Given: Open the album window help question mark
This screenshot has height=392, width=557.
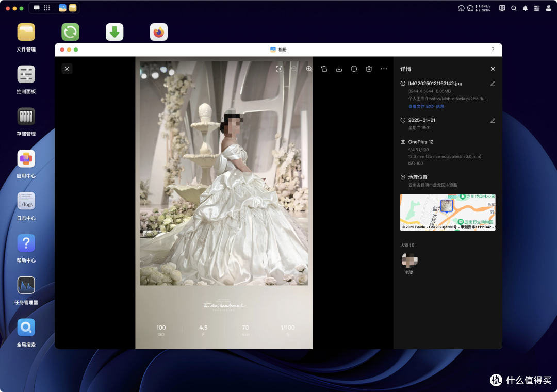Looking at the screenshot, I should (493, 50).
